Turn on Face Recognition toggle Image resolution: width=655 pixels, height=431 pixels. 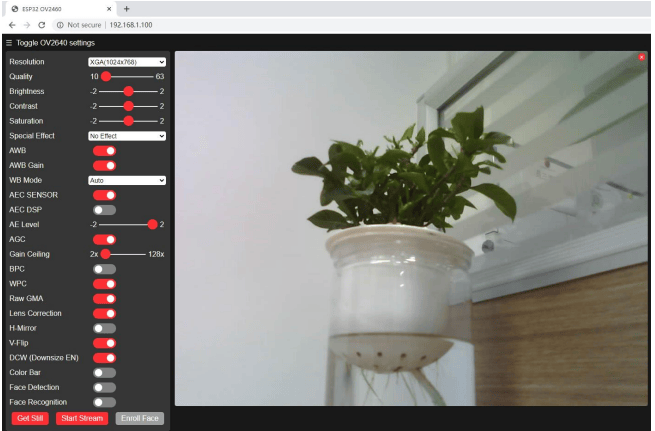[104, 402]
